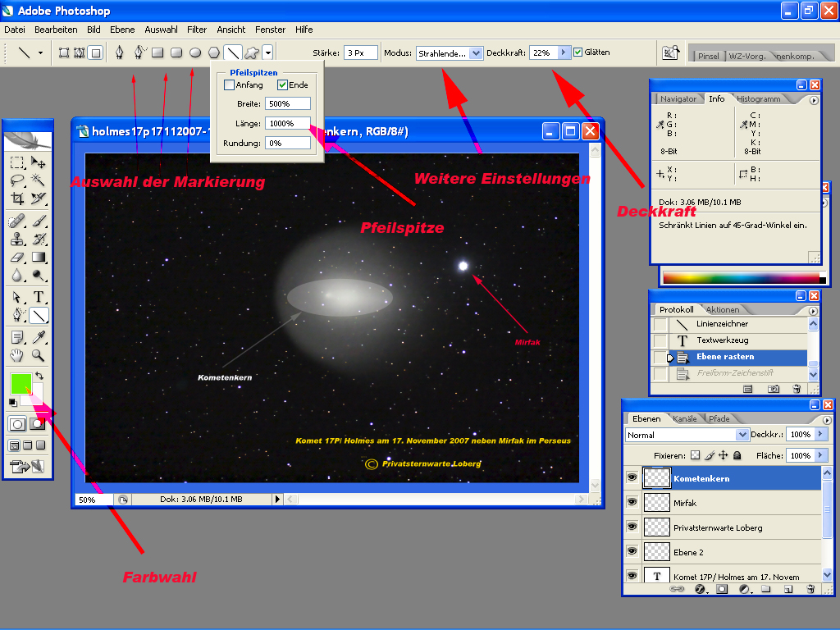Open the File Browser toggle icon
Screen dimensions: 840x630
pyautogui.click(x=669, y=52)
